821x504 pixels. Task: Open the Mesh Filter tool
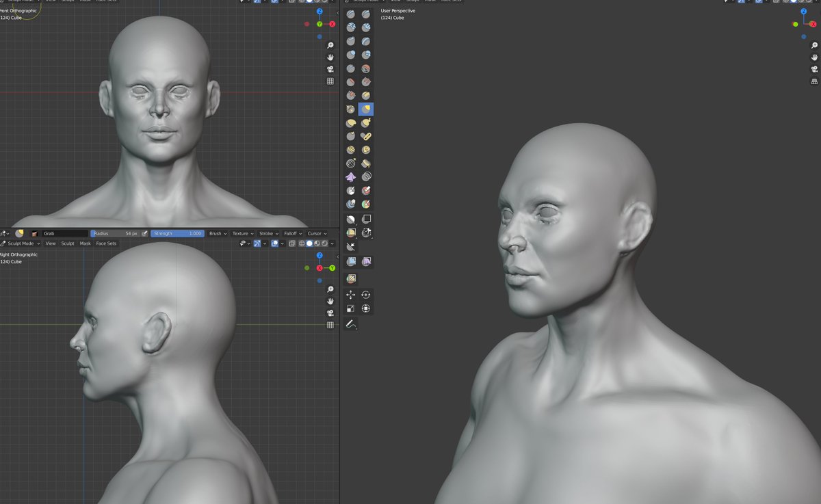pos(350,262)
